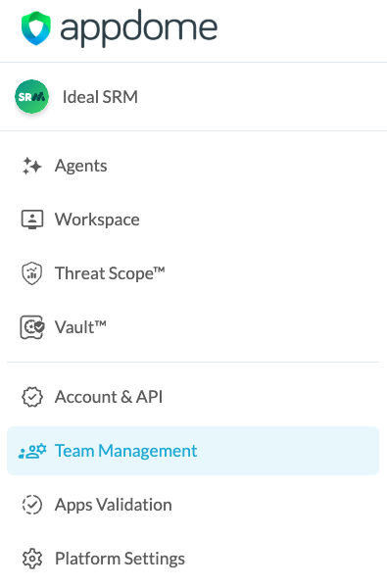Open the Agents menu item

(81, 166)
